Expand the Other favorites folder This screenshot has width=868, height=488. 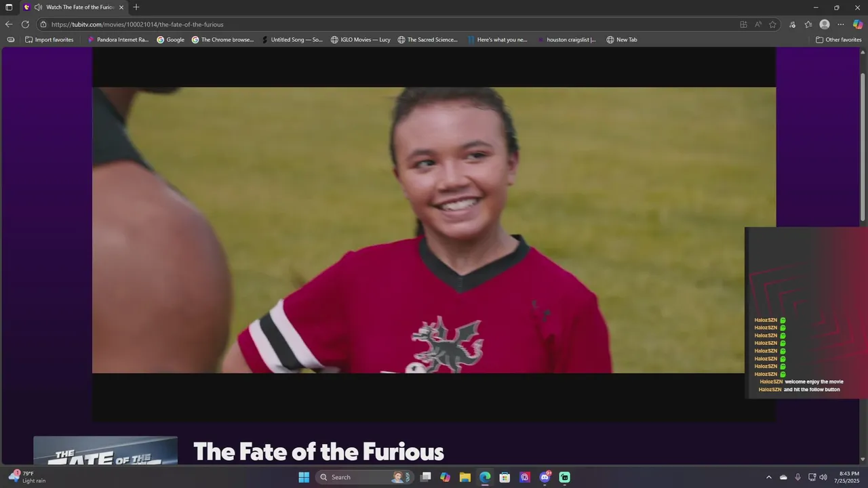[x=838, y=39]
